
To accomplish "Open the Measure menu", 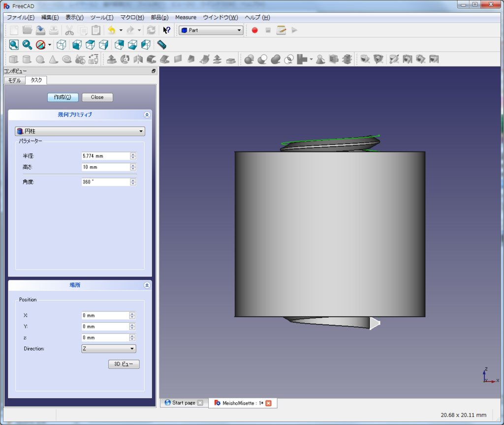I will click(186, 17).
